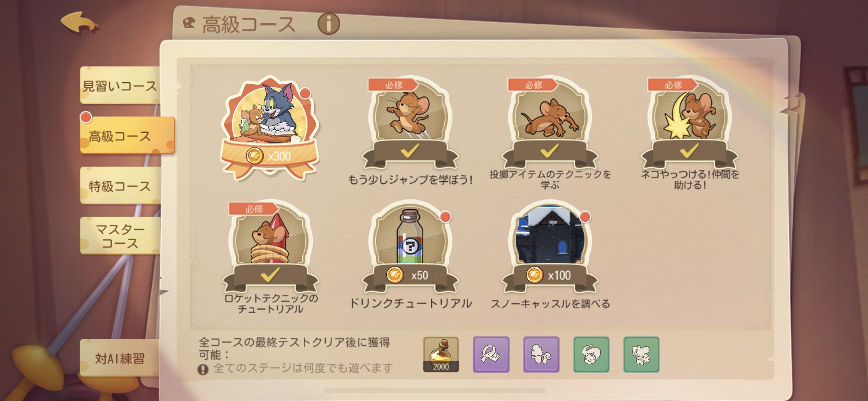Tap the 2000 gold potion reward
This screenshot has width=868, height=401.
[x=441, y=354]
